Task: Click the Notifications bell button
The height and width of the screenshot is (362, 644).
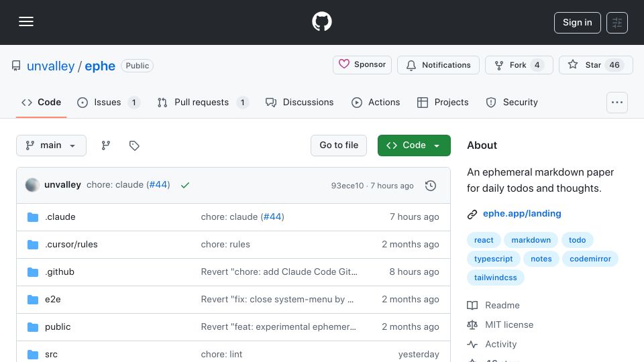Action: click(438, 65)
